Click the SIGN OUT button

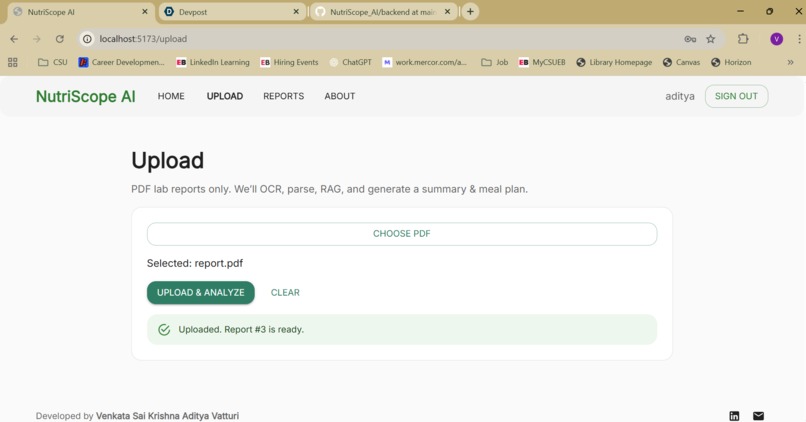736,96
